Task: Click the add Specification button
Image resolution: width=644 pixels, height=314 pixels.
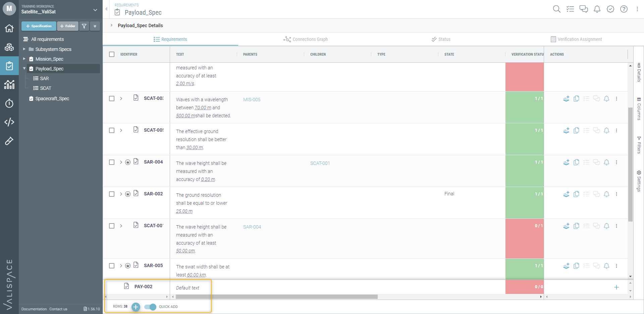Action: pyautogui.click(x=39, y=26)
